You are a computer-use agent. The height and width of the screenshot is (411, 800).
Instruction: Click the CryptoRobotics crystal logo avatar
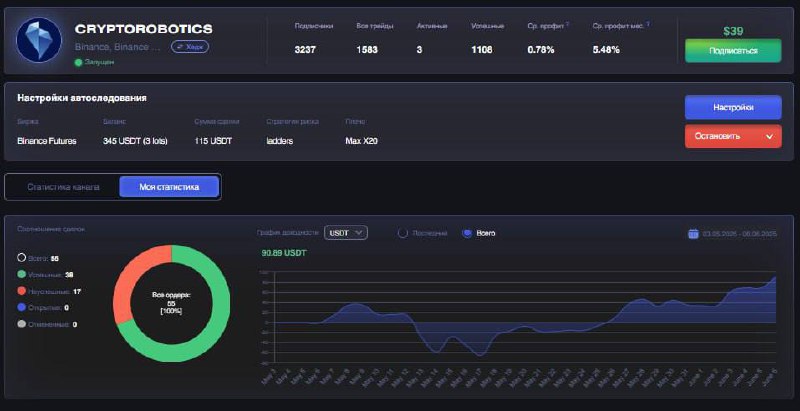(x=39, y=40)
